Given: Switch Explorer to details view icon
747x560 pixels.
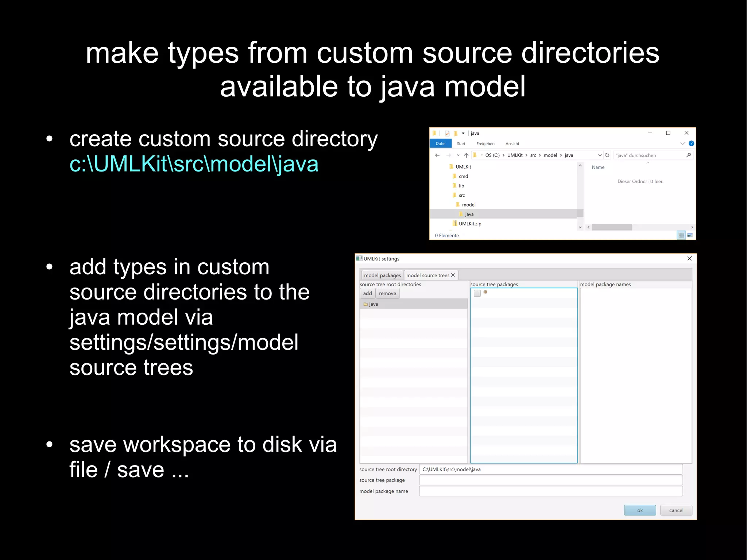Looking at the screenshot, I should tap(681, 235).
